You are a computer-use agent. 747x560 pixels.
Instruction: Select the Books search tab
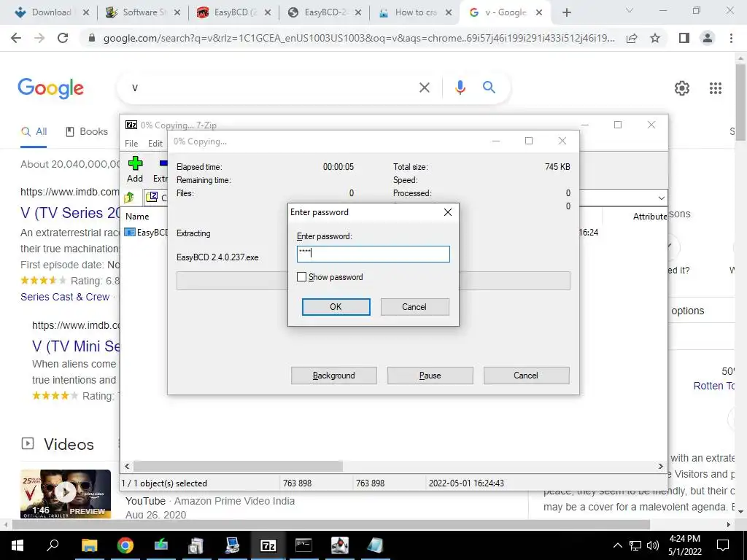(x=87, y=132)
